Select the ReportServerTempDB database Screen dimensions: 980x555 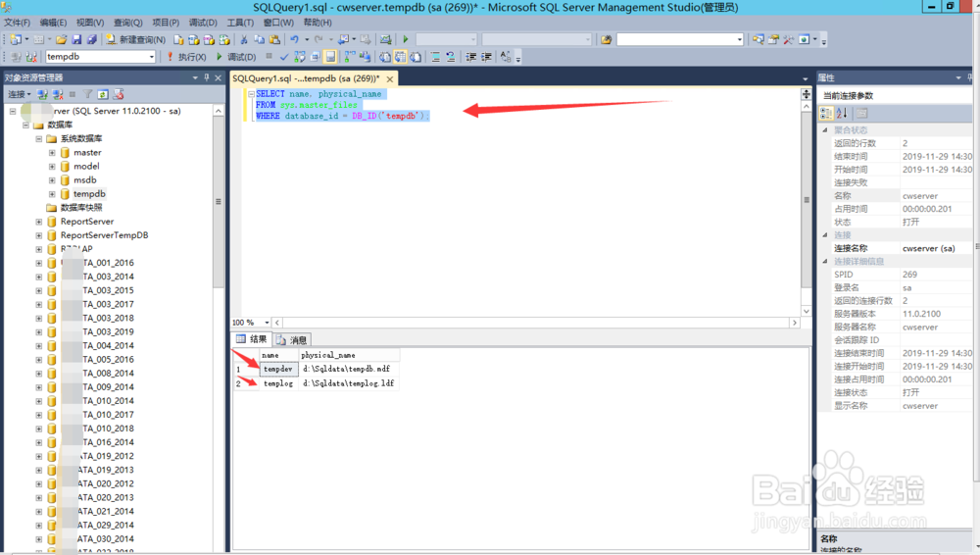(x=105, y=235)
